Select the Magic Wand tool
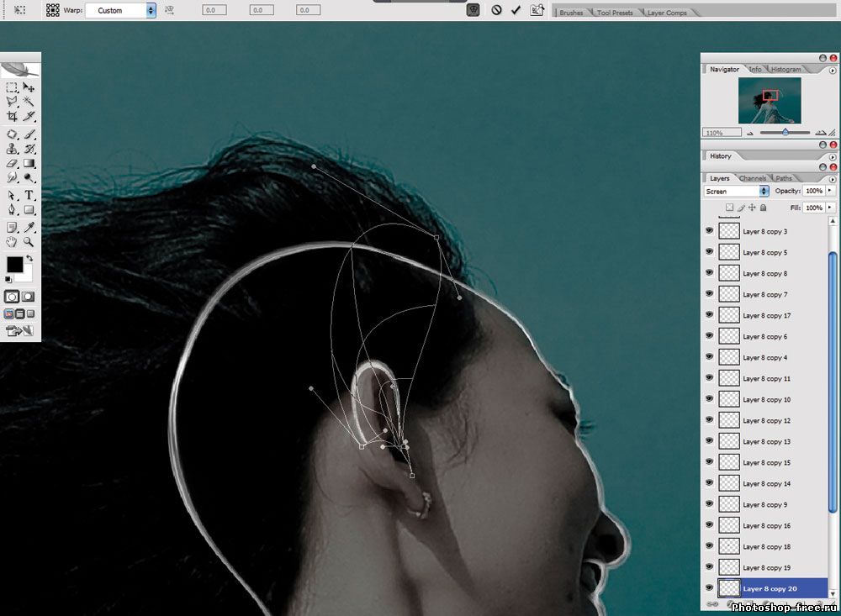The height and width of the screenshot is (616, 841). pyautogui.click(x=29, y=101)
